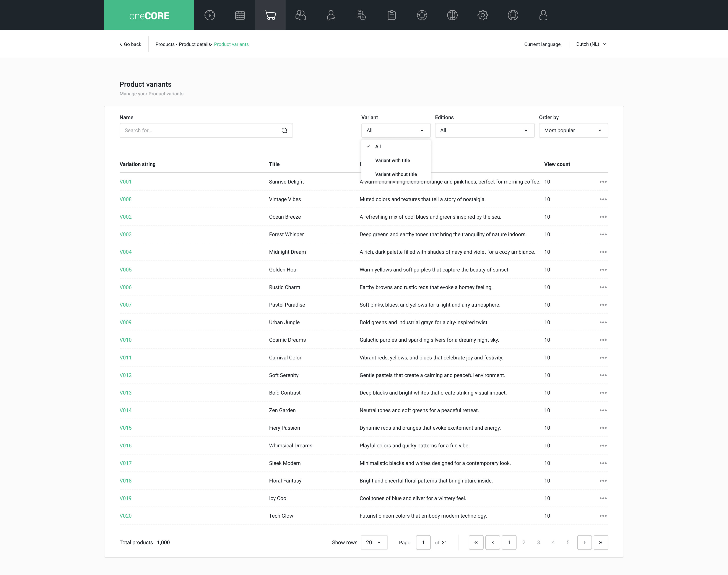Go to the last page button
This screenshot has height=575, width=728.
601,542
